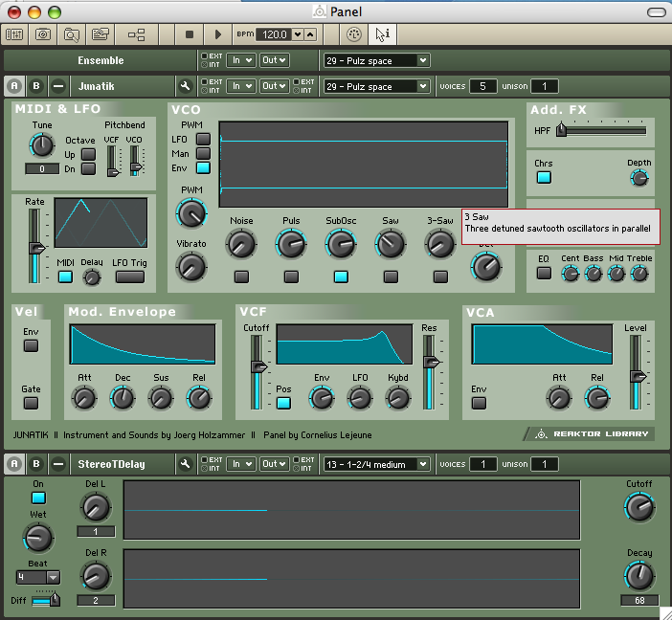
Task: Toggle the VCF Pos button
Action: pos(283,403)
